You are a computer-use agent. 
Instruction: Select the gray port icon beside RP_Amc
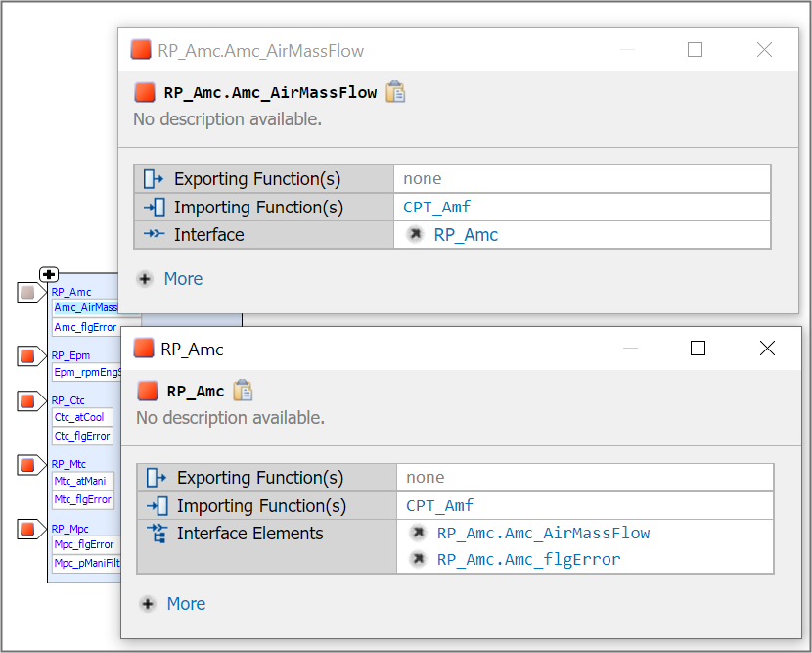pos(26,292)
